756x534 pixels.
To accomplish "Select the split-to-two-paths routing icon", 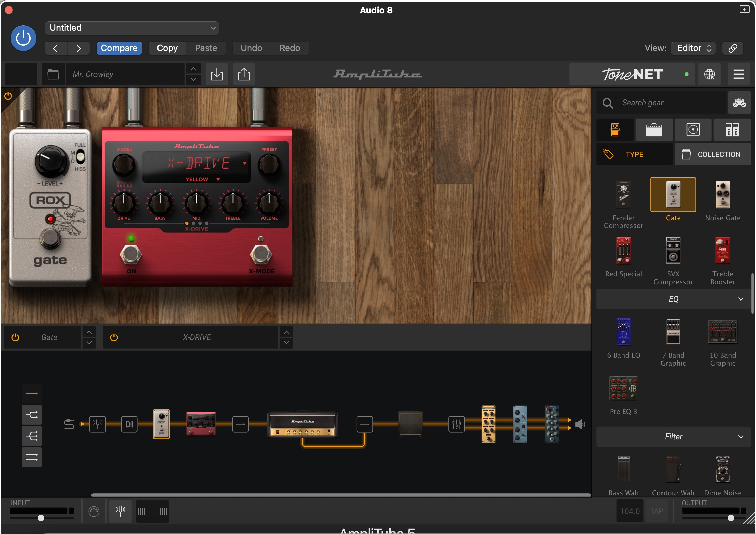I will (32, 415).
